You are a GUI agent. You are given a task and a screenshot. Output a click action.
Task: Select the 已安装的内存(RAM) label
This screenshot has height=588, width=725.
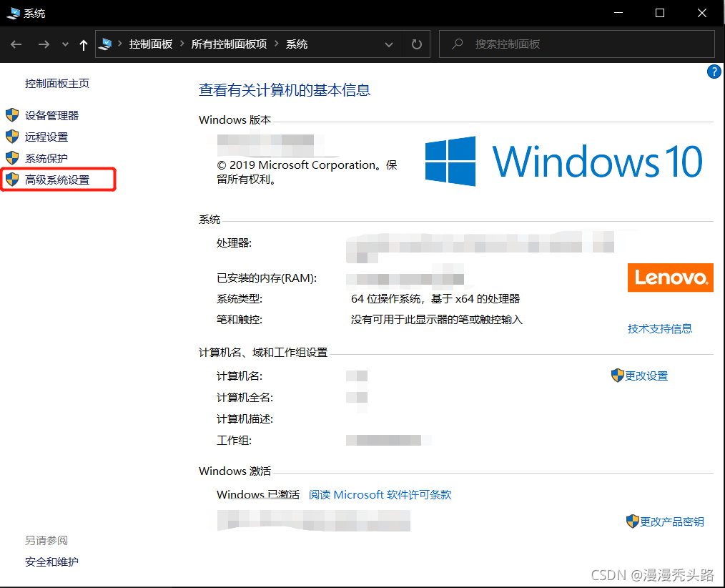point(267,278)
